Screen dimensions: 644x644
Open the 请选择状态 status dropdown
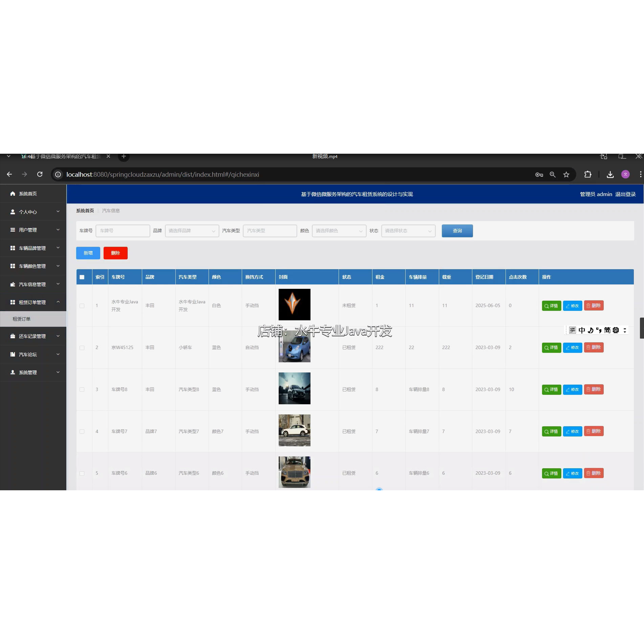pyautogui.click(x=408, y=231)
